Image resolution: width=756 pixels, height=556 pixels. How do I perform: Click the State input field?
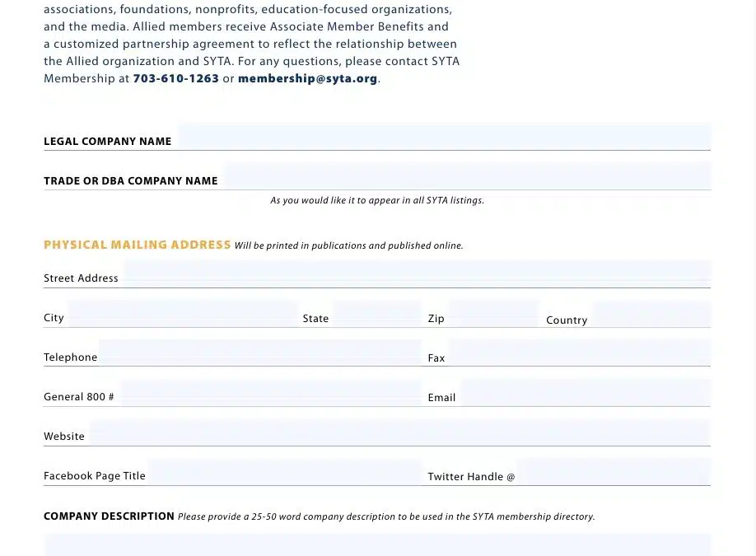[x=376, y=314]
